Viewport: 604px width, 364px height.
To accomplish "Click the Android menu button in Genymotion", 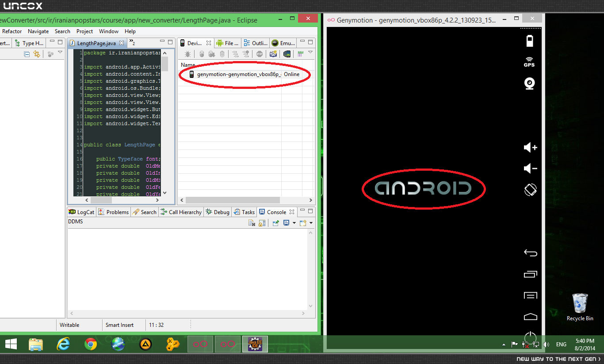I will [x=530, y=295].
